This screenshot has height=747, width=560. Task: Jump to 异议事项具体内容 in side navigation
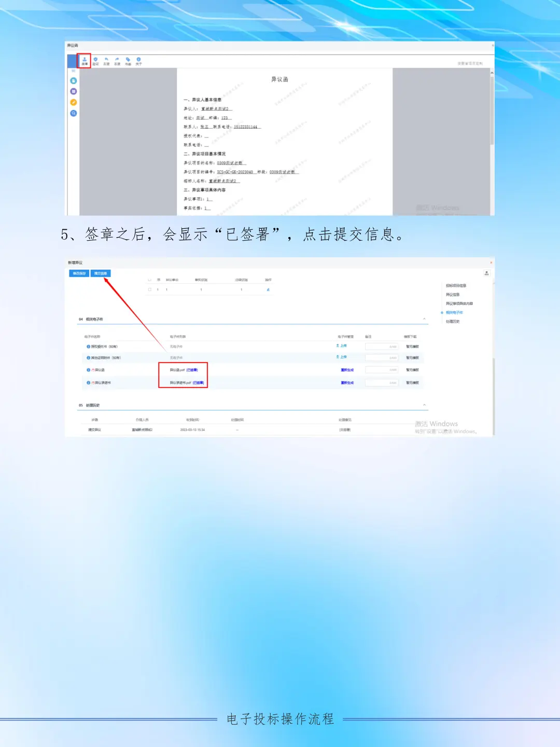(x=459, y=303)
